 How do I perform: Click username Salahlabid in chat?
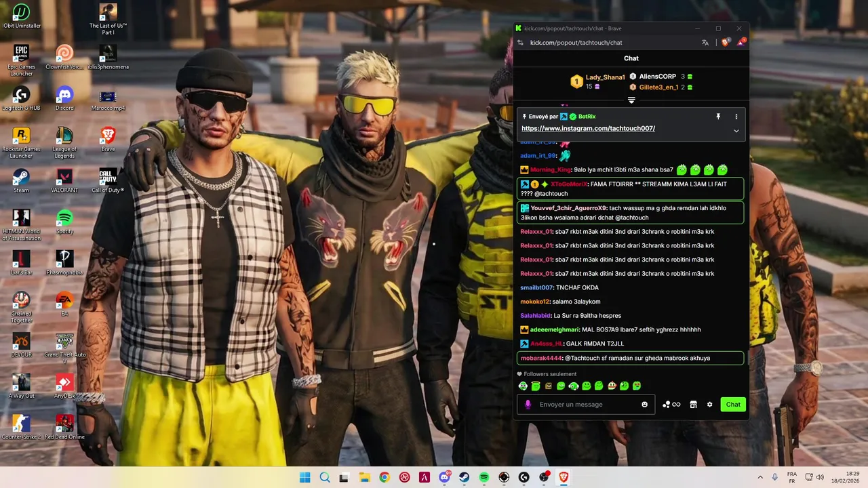[536, 315]
